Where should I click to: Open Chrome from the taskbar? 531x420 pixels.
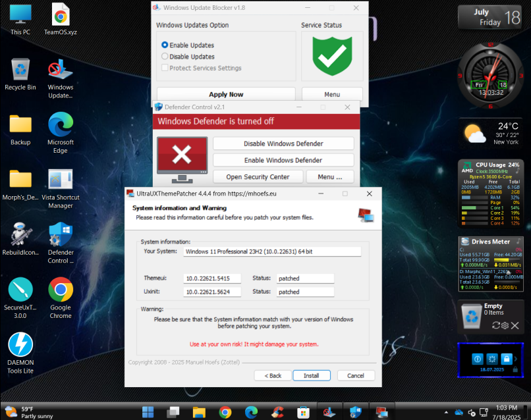225,412
